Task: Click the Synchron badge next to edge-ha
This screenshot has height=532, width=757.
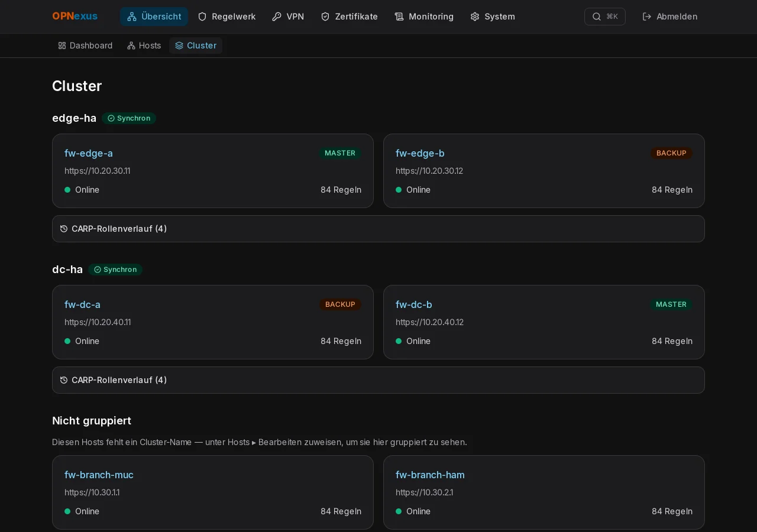Action: (129, 118)
